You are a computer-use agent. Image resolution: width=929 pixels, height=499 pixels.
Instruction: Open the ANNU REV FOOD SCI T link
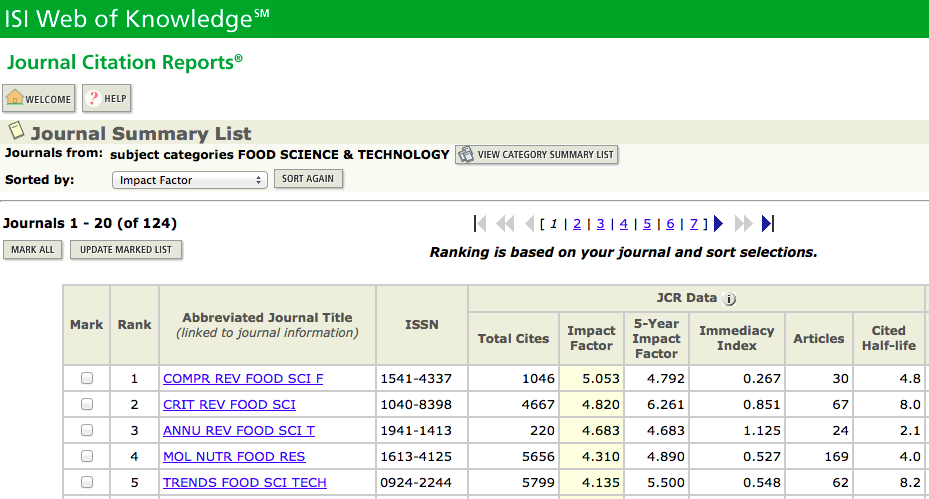point(239,431)
